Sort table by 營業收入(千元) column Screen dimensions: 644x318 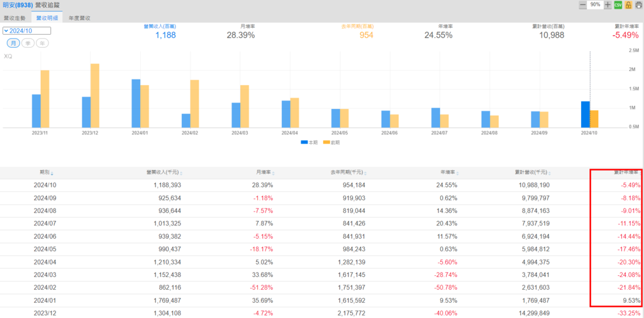pyautogui.click(x=165, y=173)
